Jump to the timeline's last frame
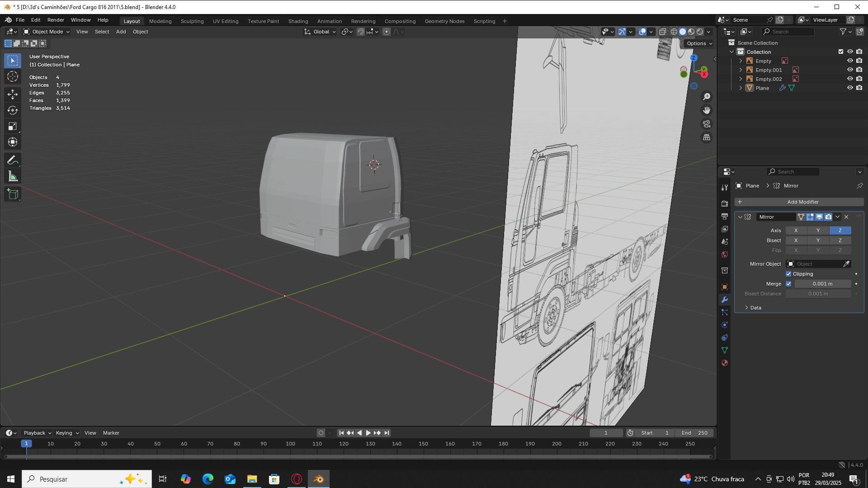This screenshot has width=868, height=488. [x=387, y=433]
